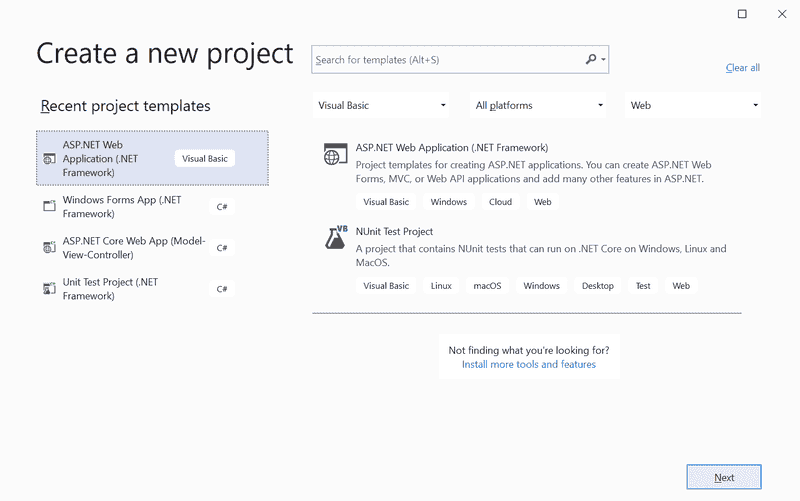Click the Clear all link
Screen dimensions: 800x501
tap(743, 67)
